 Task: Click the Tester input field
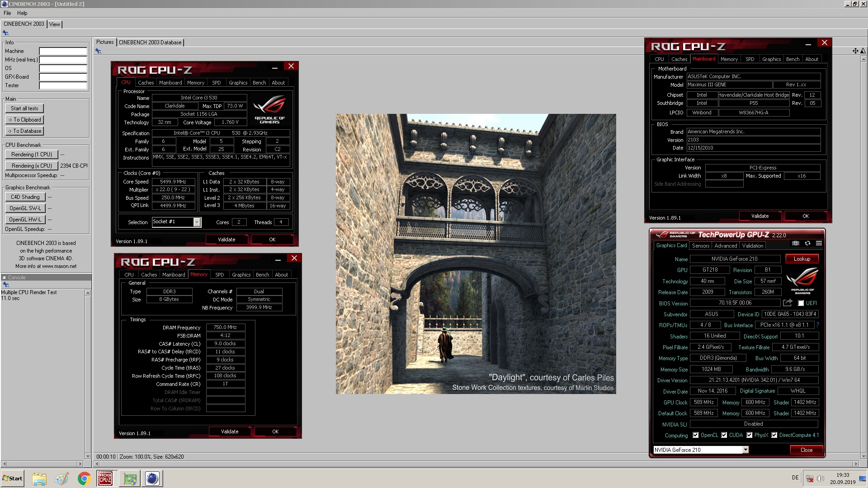pyautogui.click(x=63, y=85)
